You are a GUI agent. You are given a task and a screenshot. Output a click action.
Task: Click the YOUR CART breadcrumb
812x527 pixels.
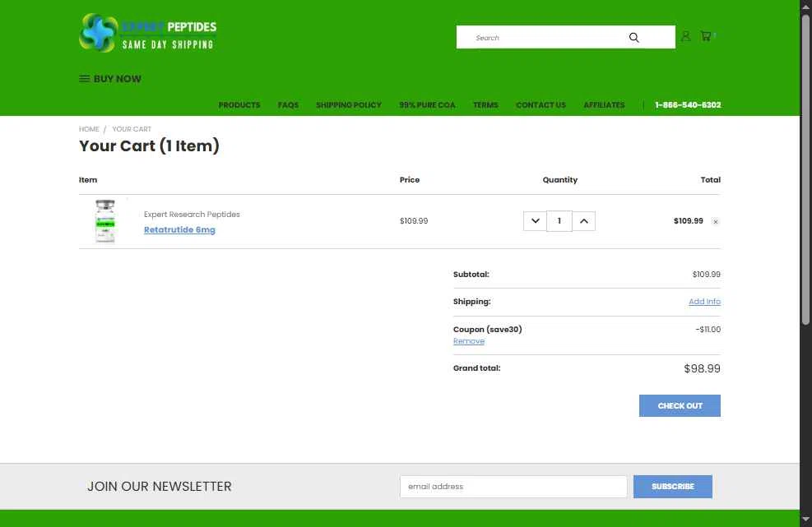132,129
